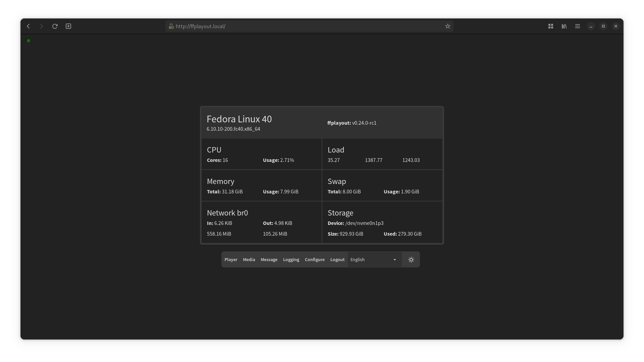Click the Media button link

[249, 259]
